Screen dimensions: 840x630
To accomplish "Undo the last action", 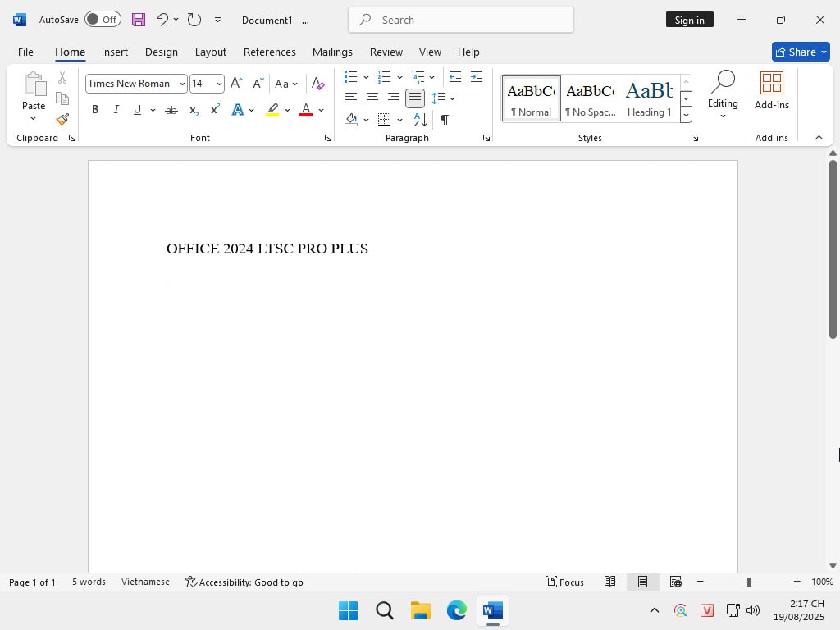I will pos(162,20).
